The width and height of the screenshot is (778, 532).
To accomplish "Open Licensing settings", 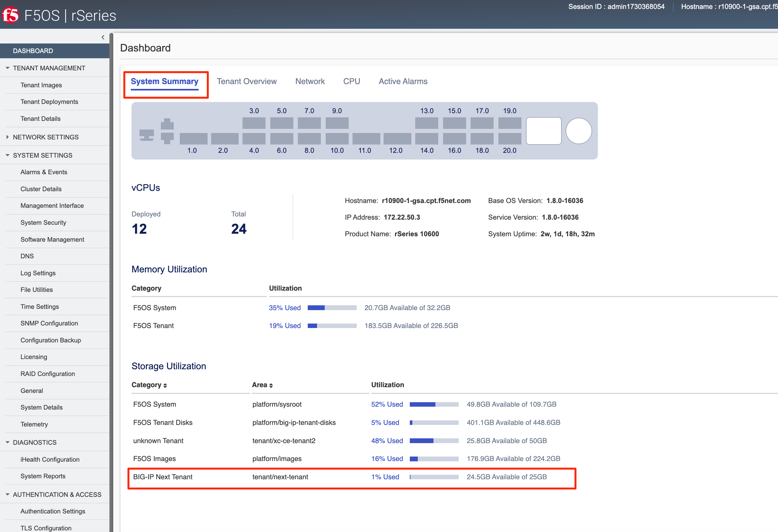I will (34, 357).
